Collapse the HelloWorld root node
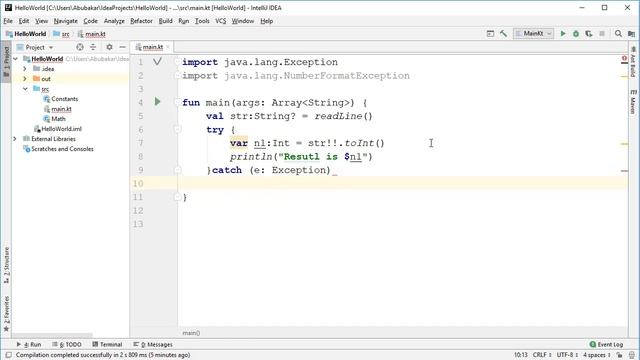This screenshot has height=360, width=640. pyautogui.click(x=16, y=59)
